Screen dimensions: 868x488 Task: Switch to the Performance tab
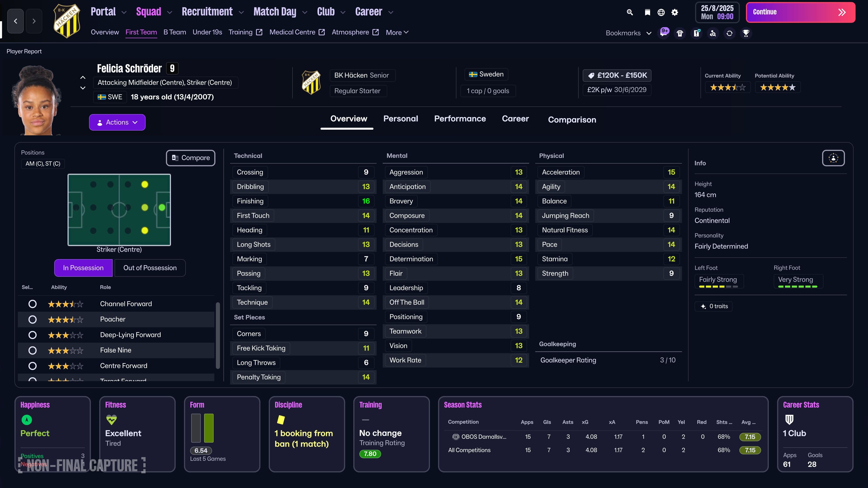click(x=460, y=119)
